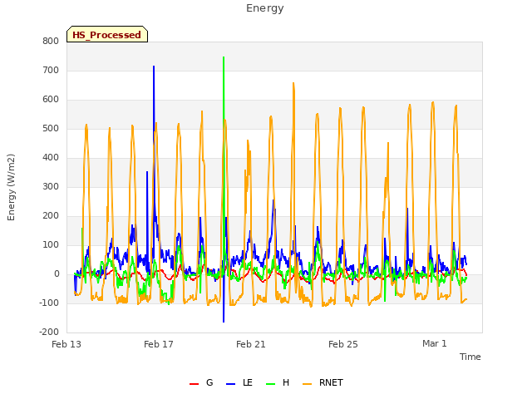
Task: Click the 800 y-axis tick label
Action: point(51,41)
